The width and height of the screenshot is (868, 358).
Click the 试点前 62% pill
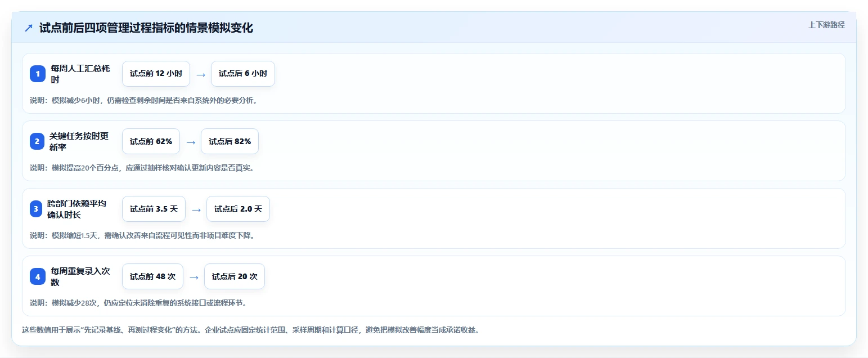[x=151, y=141]
